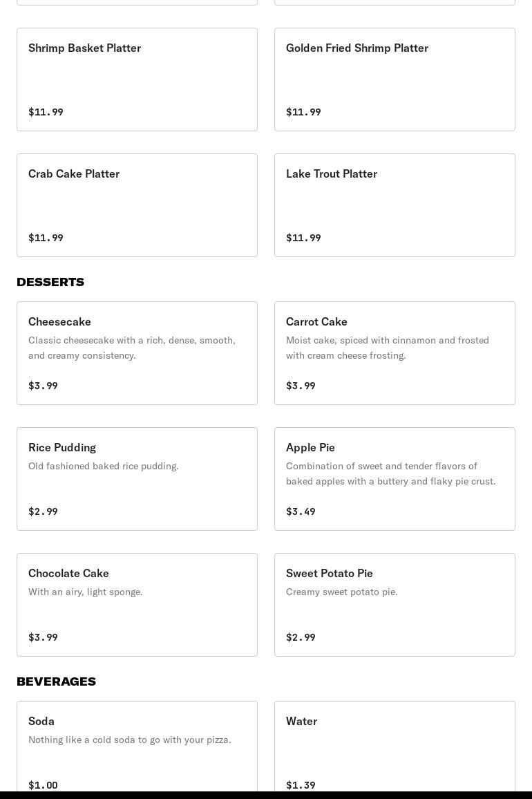Select Cheesecake from the desserts
The height and width of the screenshot is (799, 532).
(137, 353)
